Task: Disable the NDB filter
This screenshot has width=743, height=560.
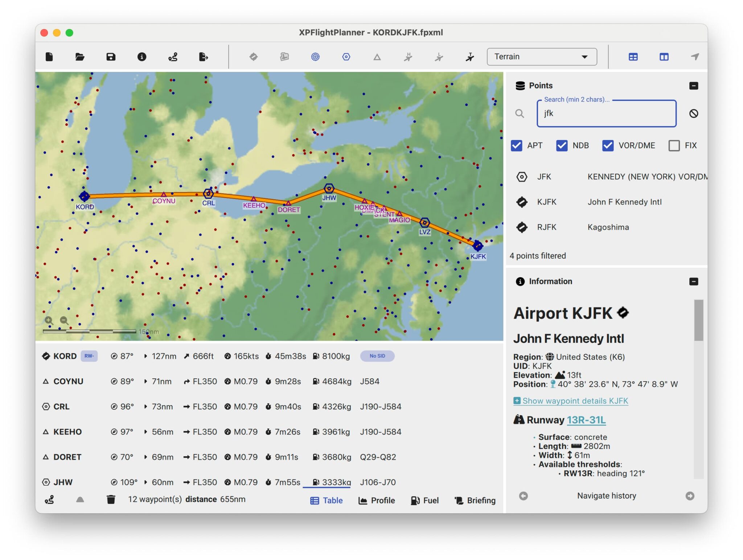Action: (562, 145)
